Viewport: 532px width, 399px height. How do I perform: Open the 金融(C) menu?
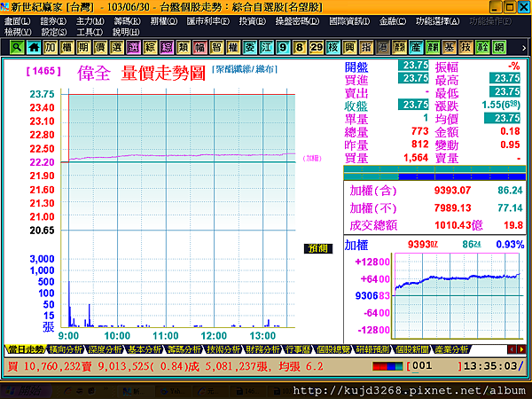[393, 21]
